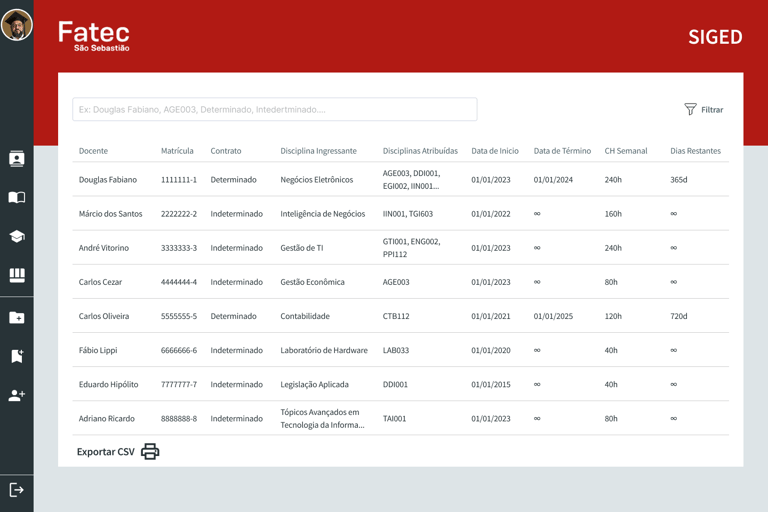768x512 pixels.
Task: Select the André Vitorino row name
Action: [x=104, y=248]
